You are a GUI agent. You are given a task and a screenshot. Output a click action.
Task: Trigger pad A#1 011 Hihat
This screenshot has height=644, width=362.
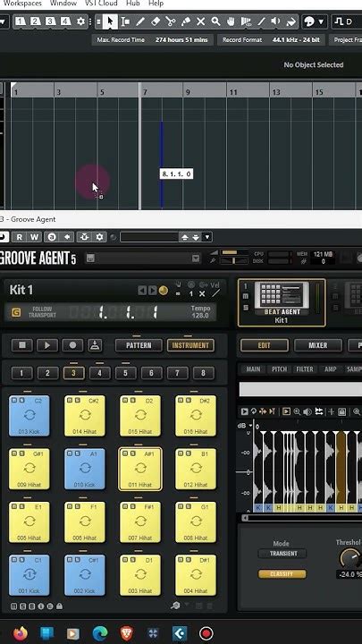click(140, 469)
